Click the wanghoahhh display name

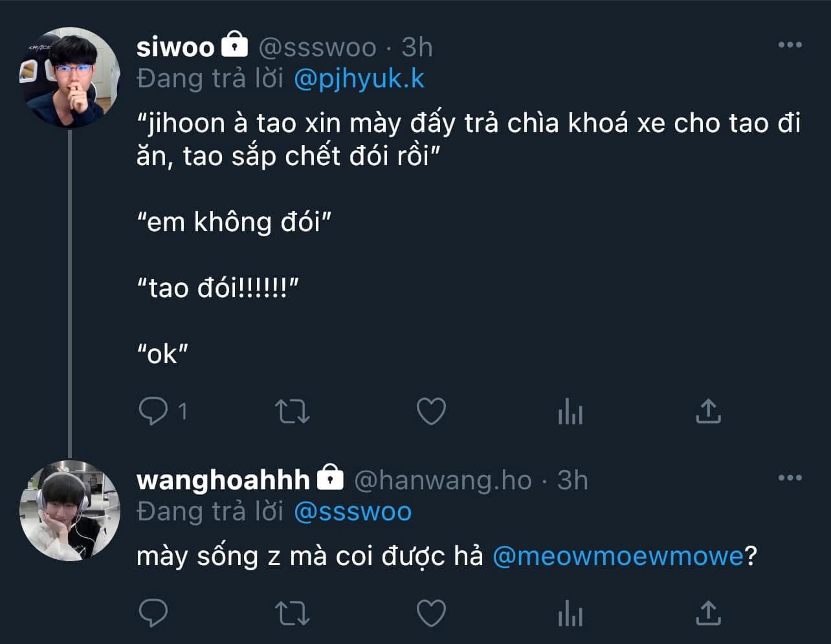pyautogui.click(x=223, y=480)
